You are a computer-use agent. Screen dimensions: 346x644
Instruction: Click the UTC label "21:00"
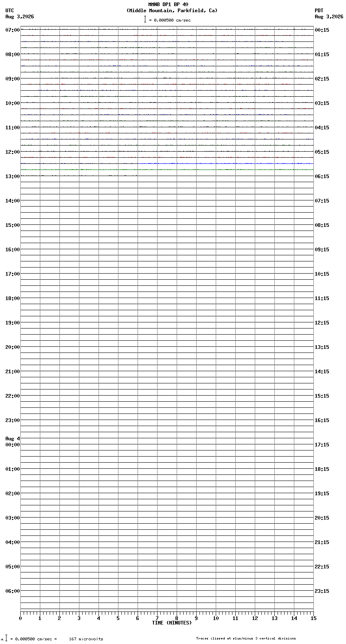pyautogui.click(x=13, y=372)
